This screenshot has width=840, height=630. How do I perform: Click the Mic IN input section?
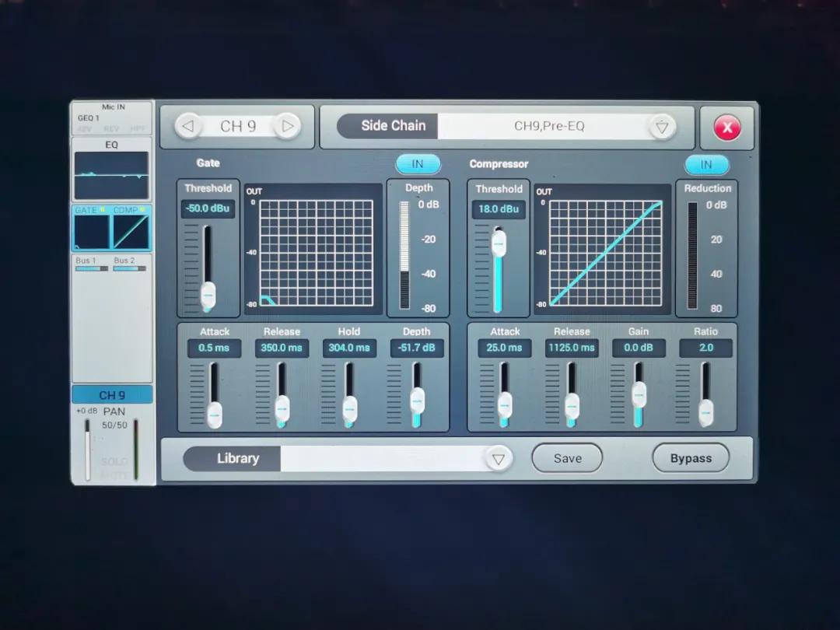(112, 118)
